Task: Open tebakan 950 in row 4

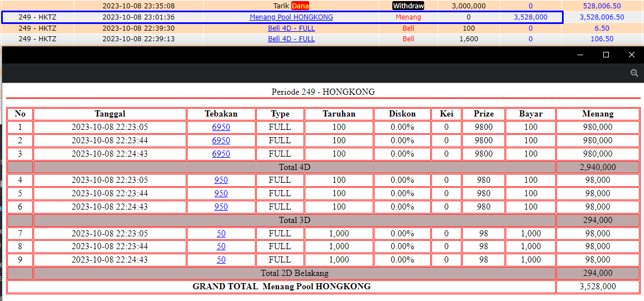Action: (221, 180)
